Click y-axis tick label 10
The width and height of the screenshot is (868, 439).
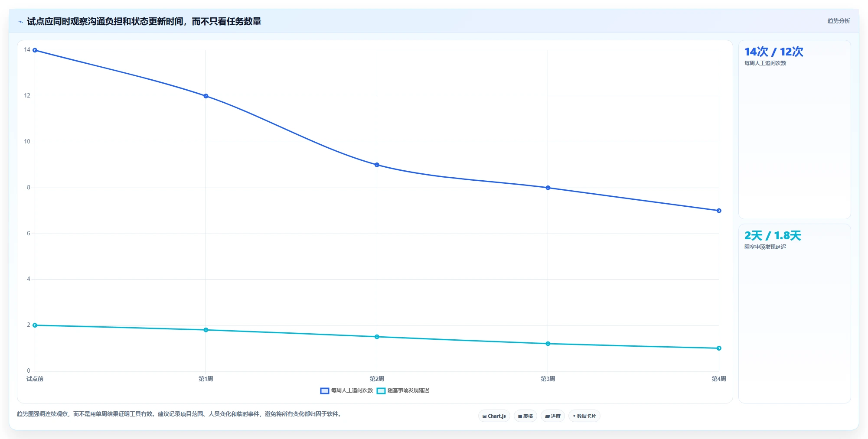tap(27, 142)
